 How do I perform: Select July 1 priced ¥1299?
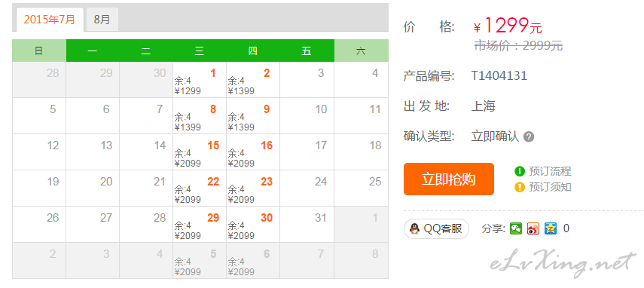point(200,80)
